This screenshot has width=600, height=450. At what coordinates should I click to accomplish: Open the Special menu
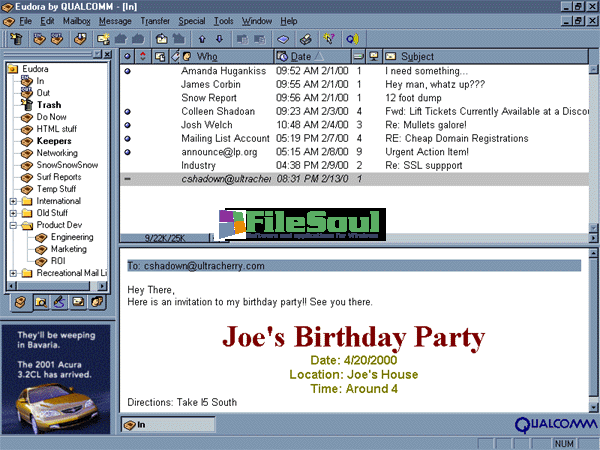pos(191,20)
